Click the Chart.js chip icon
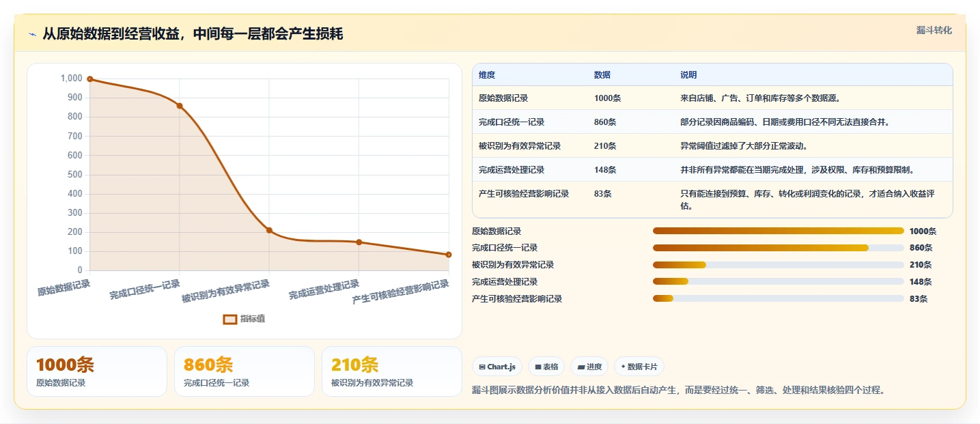This screenshot has height=424, width=980. [x=482, y=367]
